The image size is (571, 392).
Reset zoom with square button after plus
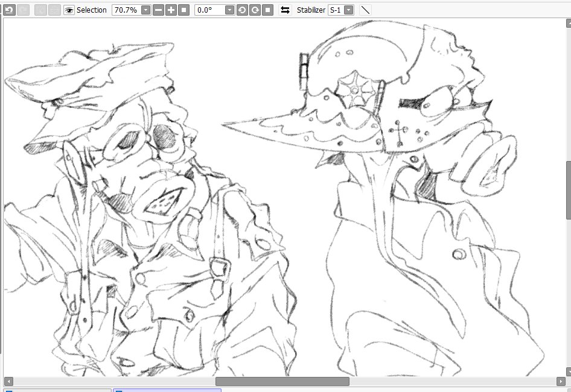click(184, 10)
